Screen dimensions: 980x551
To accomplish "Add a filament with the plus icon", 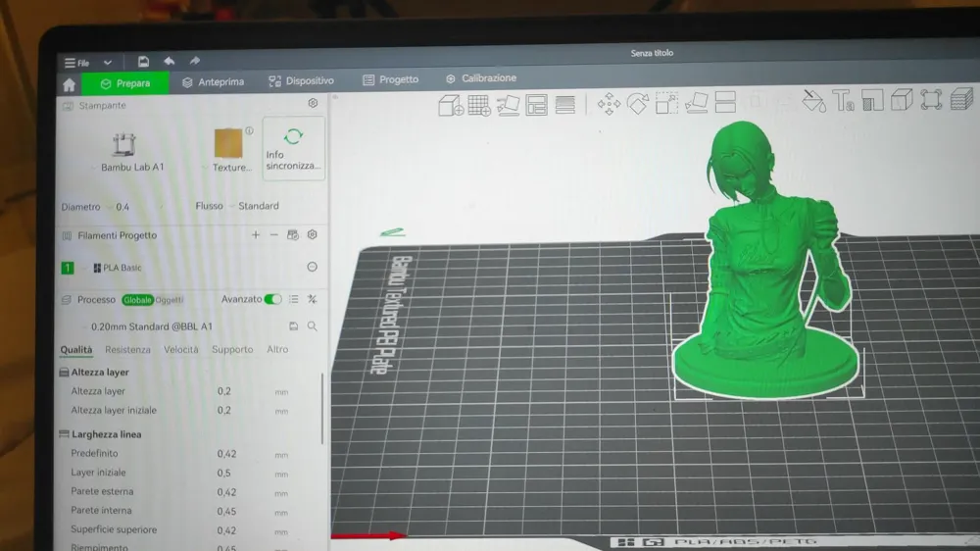I will click(x=256, y=234).
